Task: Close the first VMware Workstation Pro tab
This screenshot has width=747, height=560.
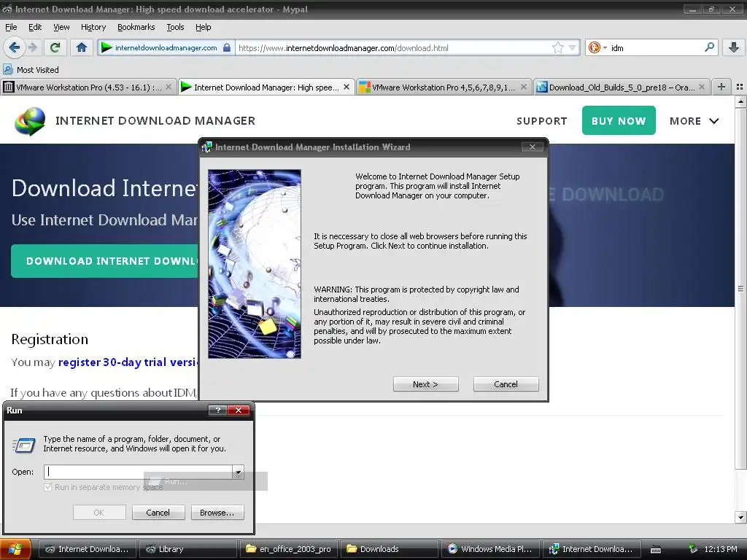Action: (x=169, y=87)
